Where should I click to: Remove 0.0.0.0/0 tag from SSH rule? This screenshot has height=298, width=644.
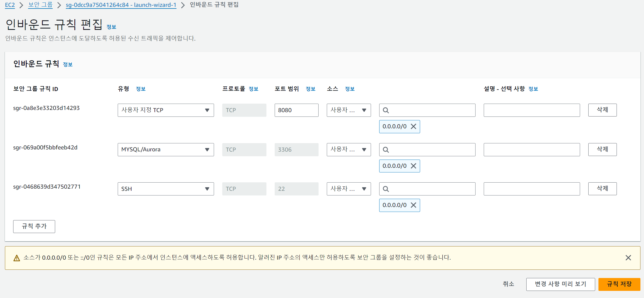414,205
